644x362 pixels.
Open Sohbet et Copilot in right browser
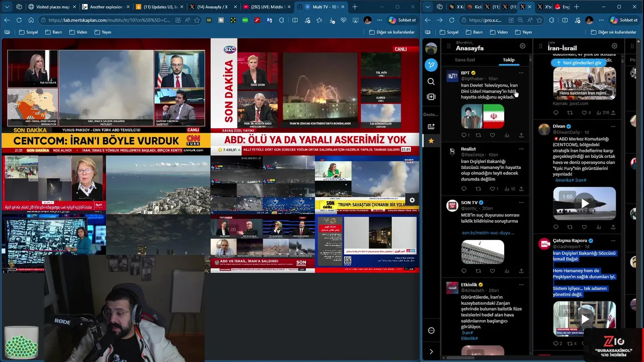click(624, 20)
